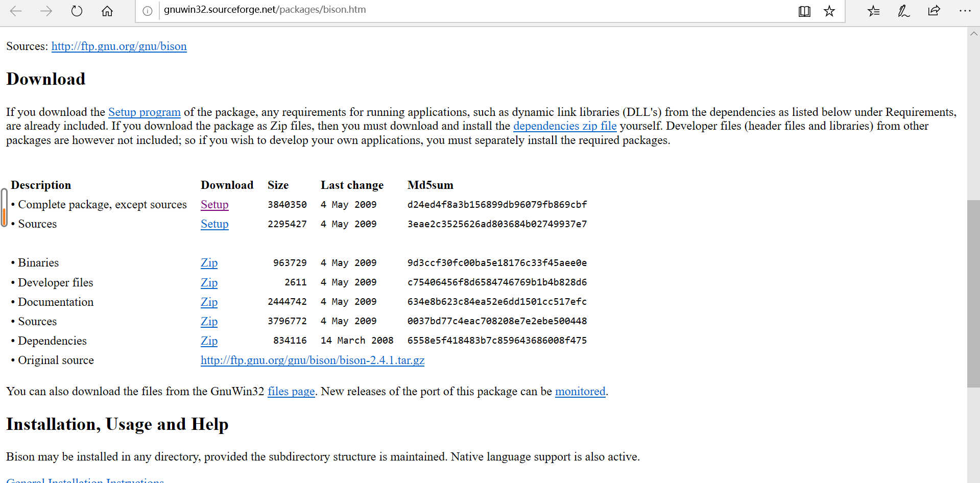Follow the Setup program link

click(x=145, y=112)
